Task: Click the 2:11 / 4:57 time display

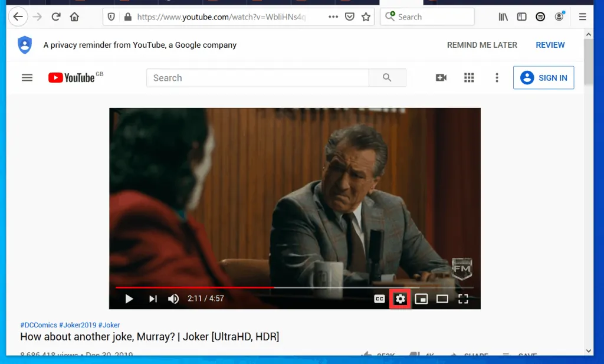Action: 206,299
